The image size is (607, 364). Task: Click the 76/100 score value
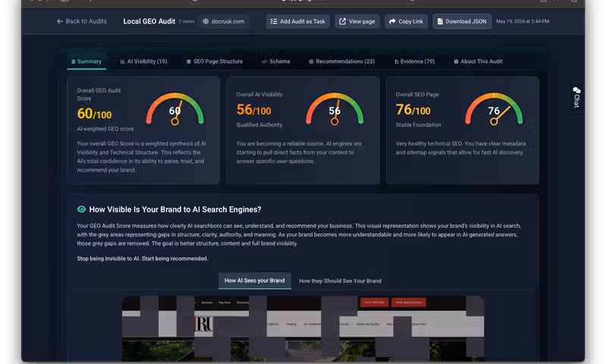point(413,110)
